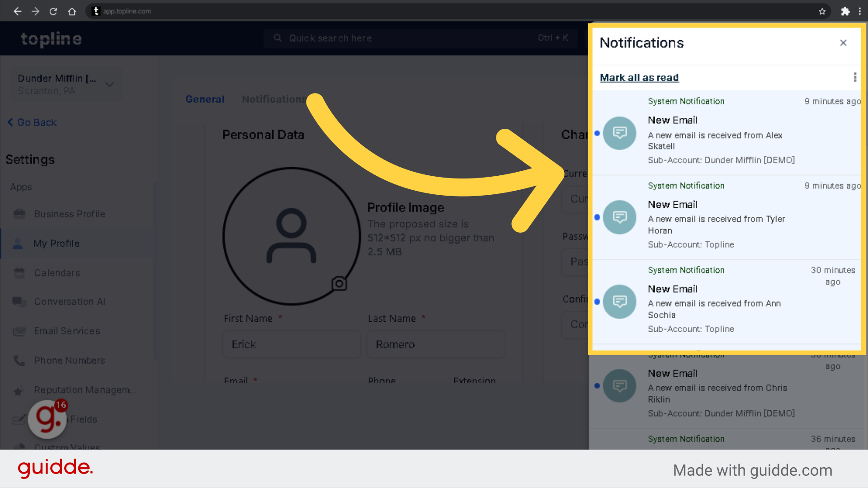Open Business Profile settings
The width and height of the screenshot is (868, 488).
(x=69, y=214)
